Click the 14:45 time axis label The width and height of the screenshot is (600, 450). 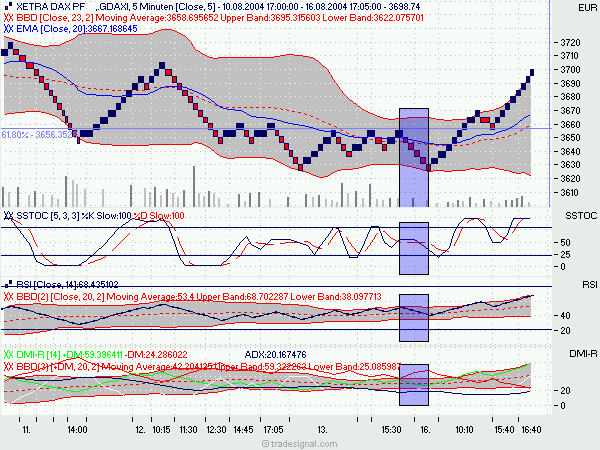pyautogui.click(x=243, y=430)
